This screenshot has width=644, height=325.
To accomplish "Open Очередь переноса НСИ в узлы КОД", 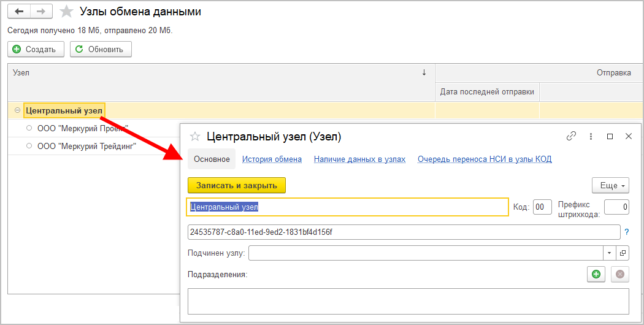I will (x=485, y=159).
